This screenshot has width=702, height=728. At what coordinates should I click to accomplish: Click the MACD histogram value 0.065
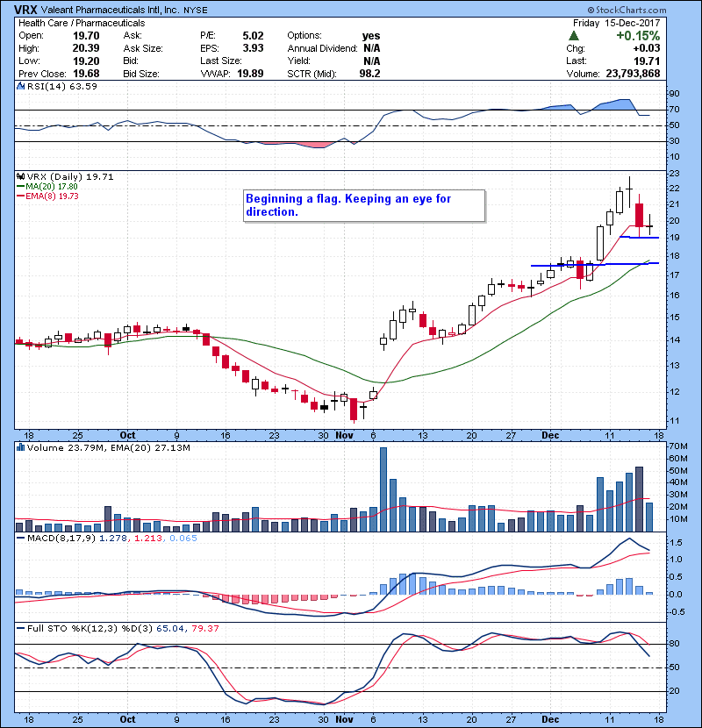(183, 539)
